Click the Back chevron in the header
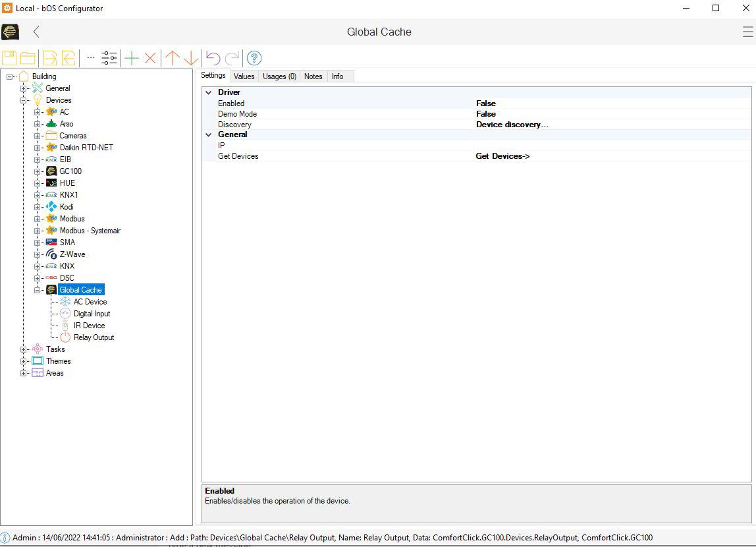The image size is (756, 547). pos(36,32)
